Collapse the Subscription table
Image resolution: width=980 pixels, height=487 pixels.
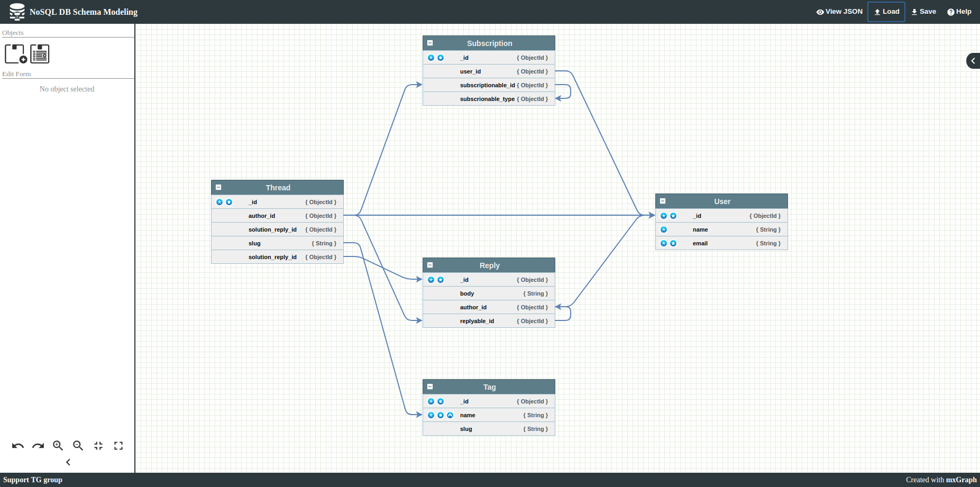[430, 43]
